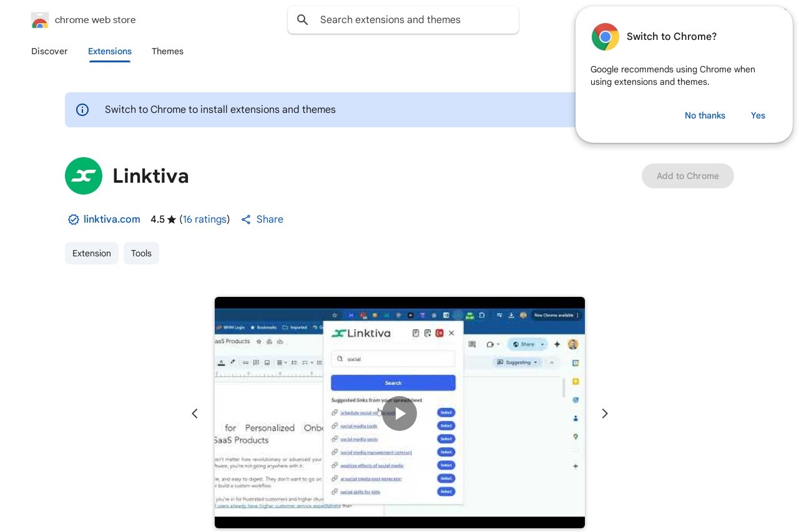
Task: Click the Share icon
Action: pos(246,220)
